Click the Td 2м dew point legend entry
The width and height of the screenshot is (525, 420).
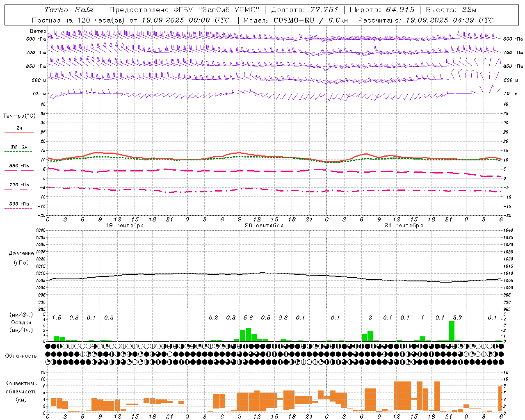(x=19, y=147)
